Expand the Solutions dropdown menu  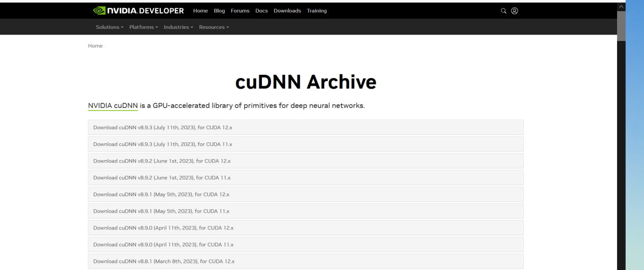point(110,27)
